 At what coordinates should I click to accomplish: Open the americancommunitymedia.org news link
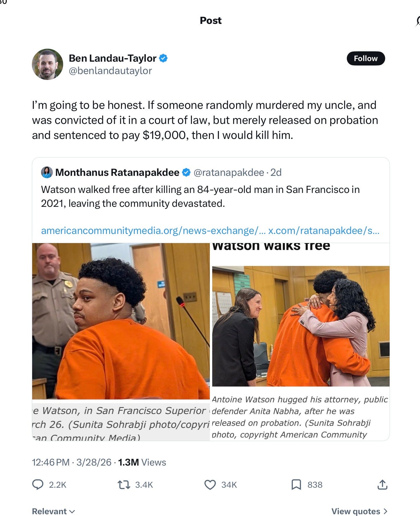(153, 230)
